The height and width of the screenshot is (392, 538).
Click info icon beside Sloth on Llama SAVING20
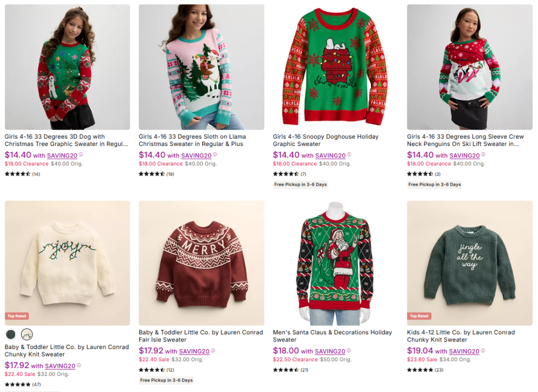click(215, 155)
